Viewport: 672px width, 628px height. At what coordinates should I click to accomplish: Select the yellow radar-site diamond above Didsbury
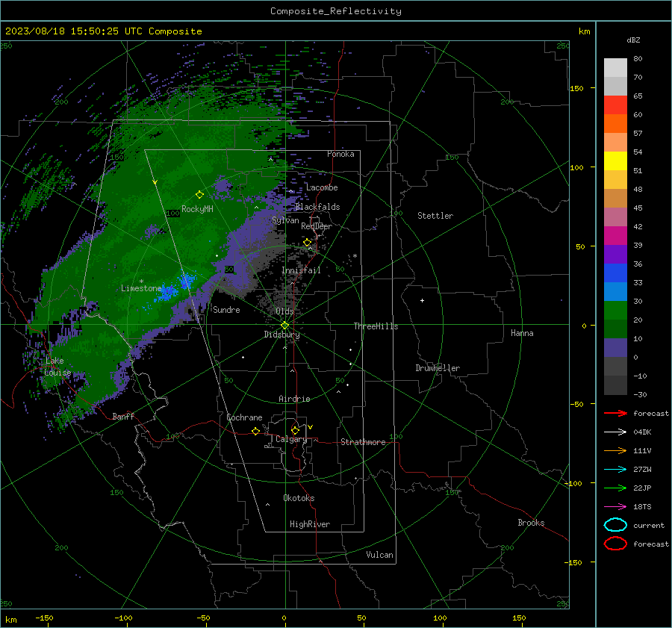(x=285, y=326)
